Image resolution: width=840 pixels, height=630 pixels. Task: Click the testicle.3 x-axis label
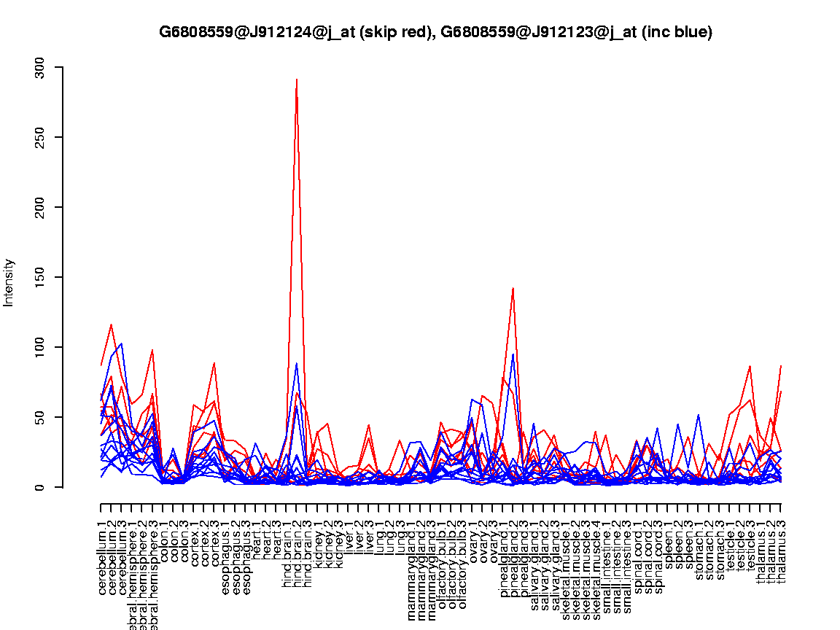[750, 543]
